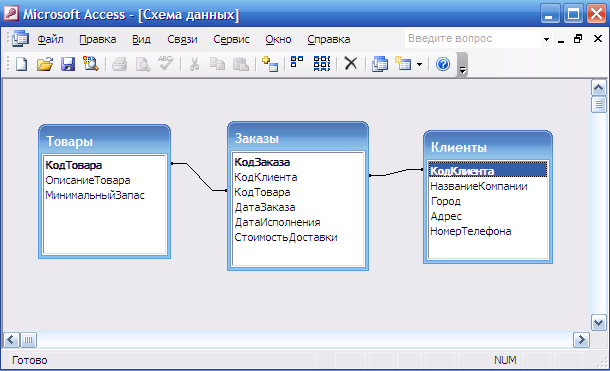Viewport: 610px width, 371px height.
Task: Click the document control icon left of Файл
Action: [x=20, y=38]
